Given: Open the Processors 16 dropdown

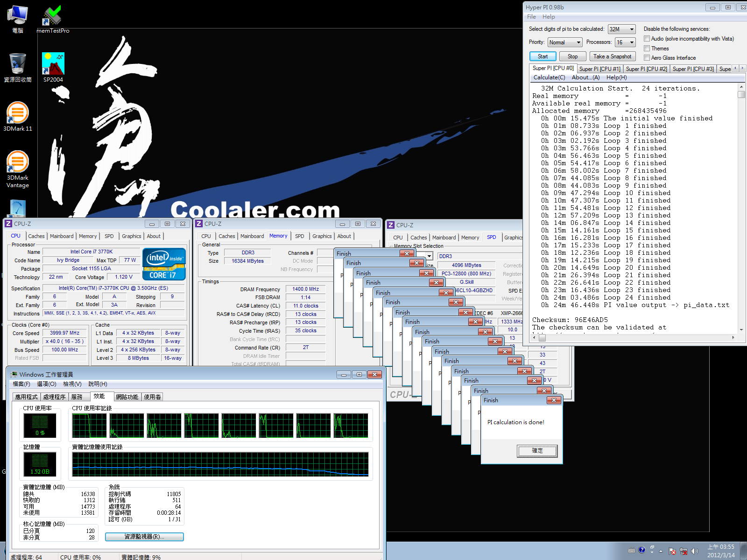Looking at the screenshot, I should 626,42.
